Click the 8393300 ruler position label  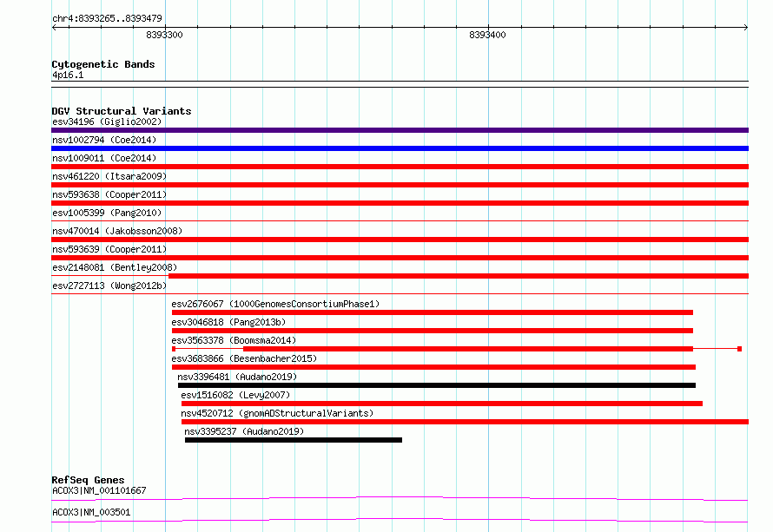pos(164,35)
